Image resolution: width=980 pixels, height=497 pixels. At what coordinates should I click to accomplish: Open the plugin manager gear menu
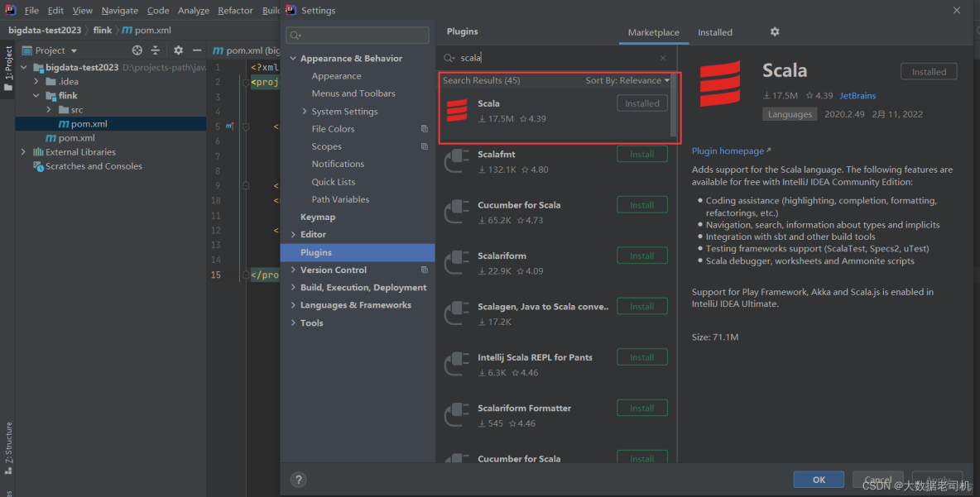click(x=775, y=31)
